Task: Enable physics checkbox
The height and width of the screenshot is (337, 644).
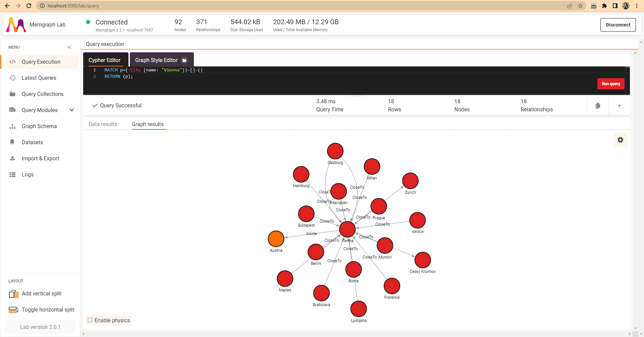Action: click(90, 320)
